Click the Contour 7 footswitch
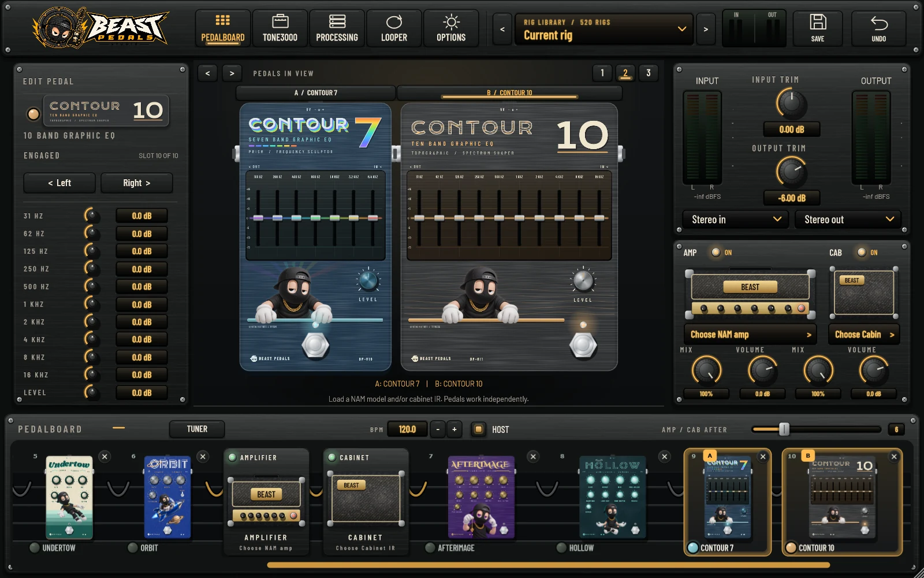Screen dimensions: 924x578 [x=315, y=345]
